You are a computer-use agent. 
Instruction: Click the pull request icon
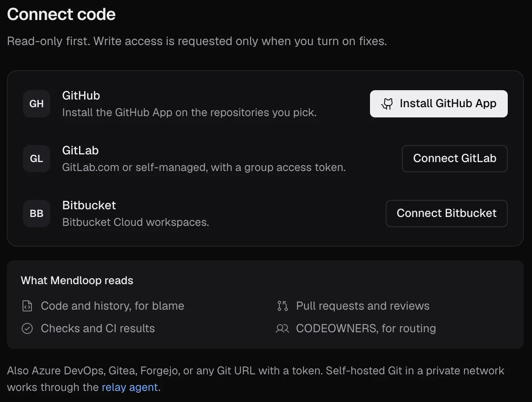282,306
